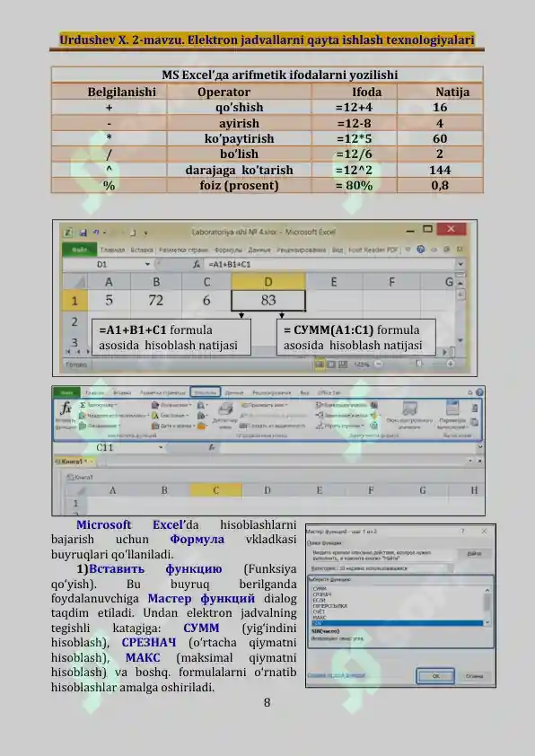Click the save icon in Excel title bar
This screenshot has width=535, height=756.
tap(83, 233)
